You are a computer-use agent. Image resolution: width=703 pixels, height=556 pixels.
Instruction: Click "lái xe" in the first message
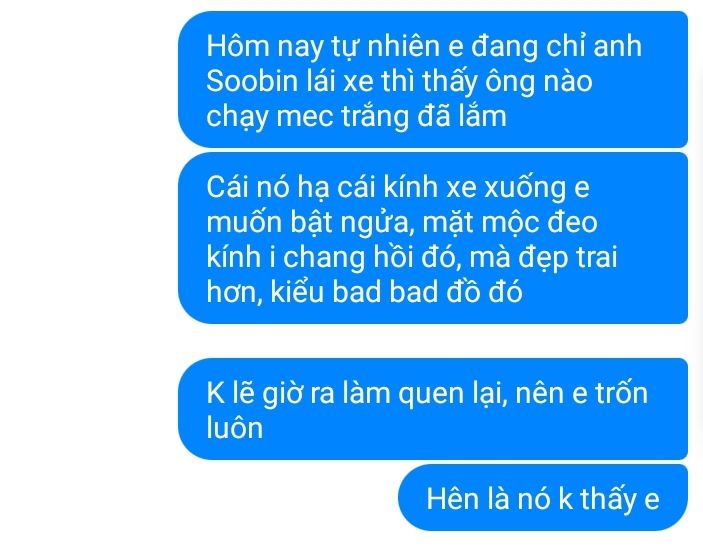[x=339, y=82]
